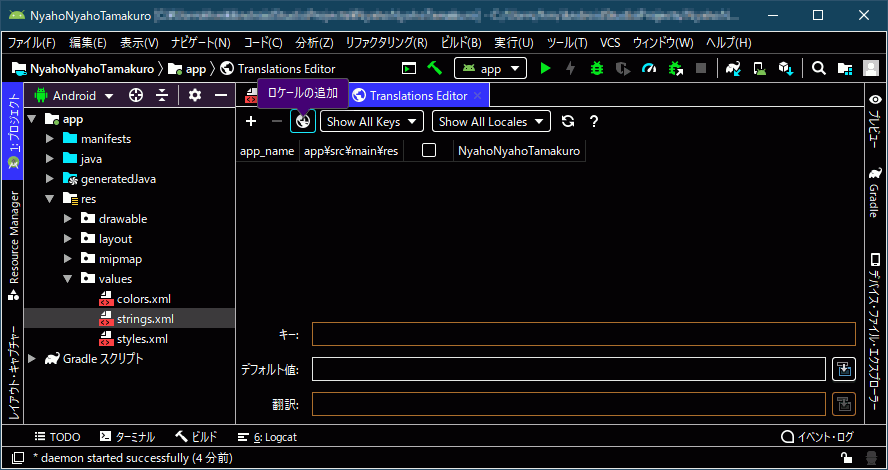Viewport: 888px width, 470px height.
Task: Open the リファクタリング(R) menu
Action: pos(387,43)
